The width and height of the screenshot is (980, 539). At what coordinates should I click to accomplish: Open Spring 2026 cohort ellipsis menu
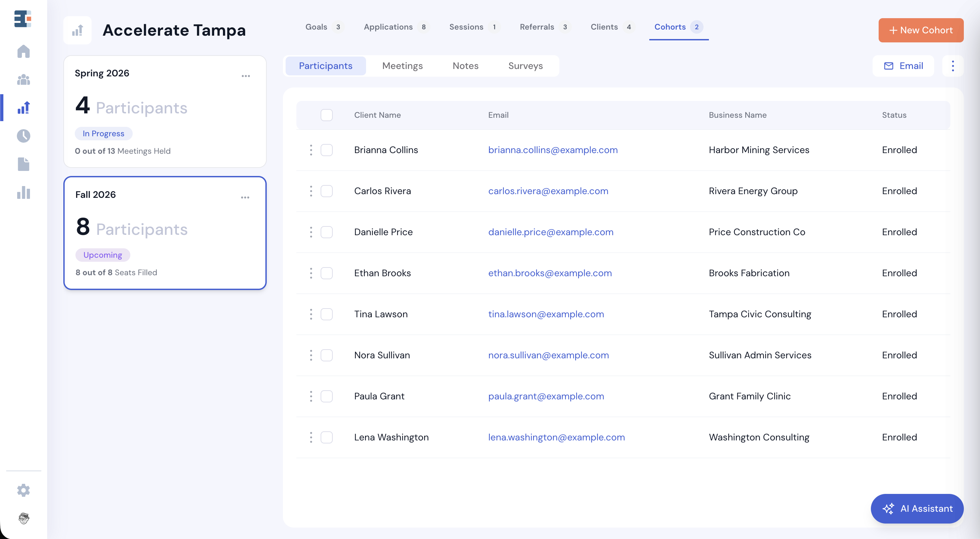click(246, 76)
